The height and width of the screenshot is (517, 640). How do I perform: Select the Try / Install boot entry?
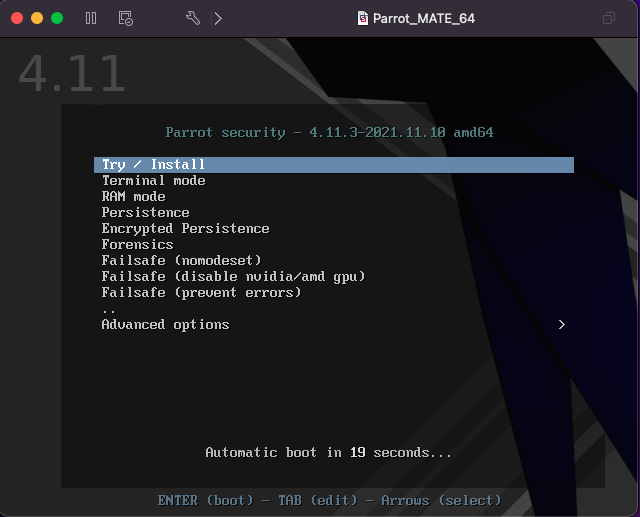[333, 164]
